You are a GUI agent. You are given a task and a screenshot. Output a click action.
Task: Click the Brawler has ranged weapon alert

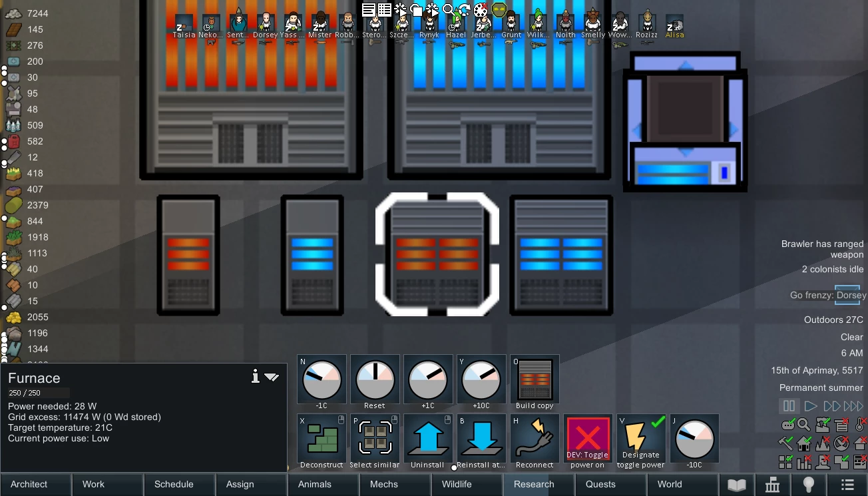[822, 249]
